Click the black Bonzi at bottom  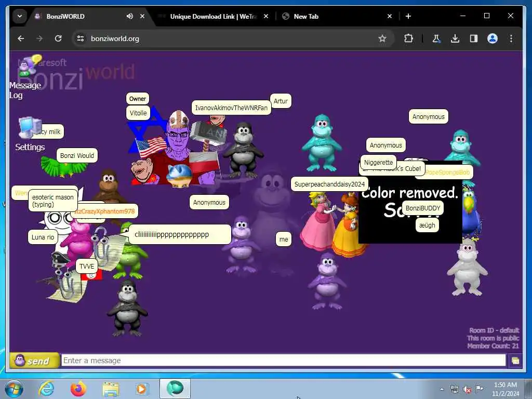[127, 308]
